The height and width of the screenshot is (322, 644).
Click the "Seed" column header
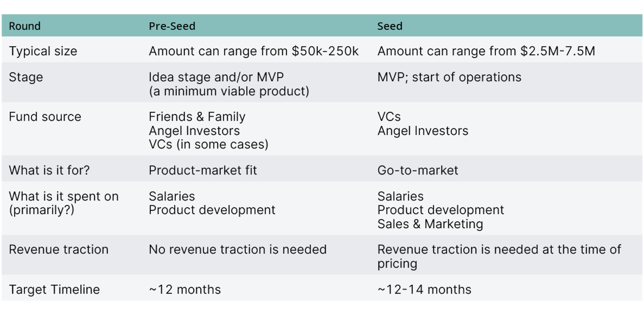[x=390, y=26]
